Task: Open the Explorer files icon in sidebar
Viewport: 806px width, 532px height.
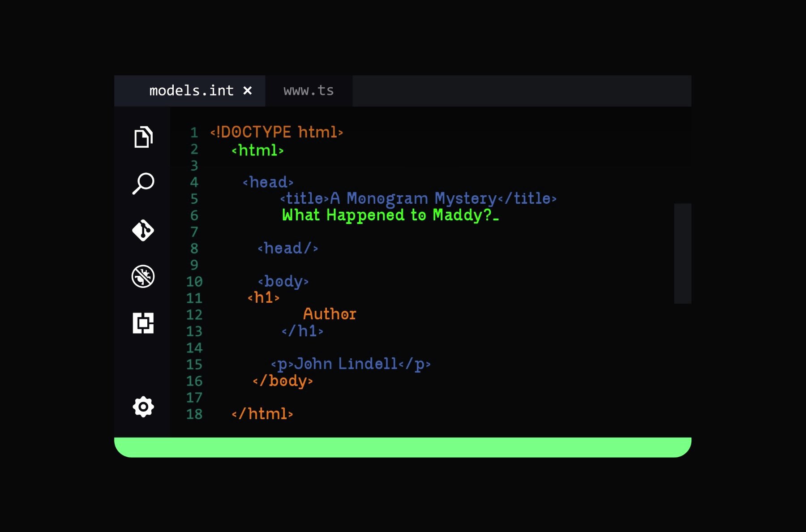Action: [x=143, y=137]
